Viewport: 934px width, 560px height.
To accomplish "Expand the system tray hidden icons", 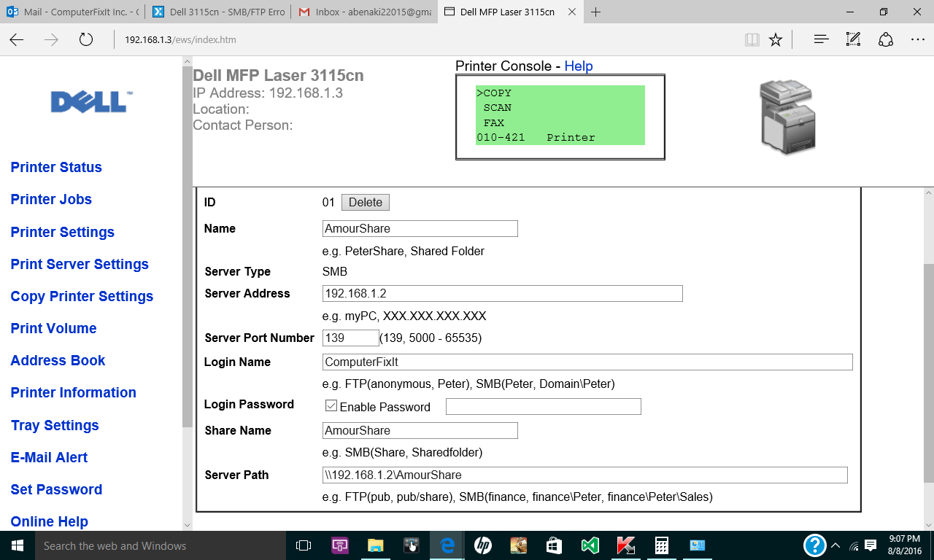I will [x=835, y=545].
